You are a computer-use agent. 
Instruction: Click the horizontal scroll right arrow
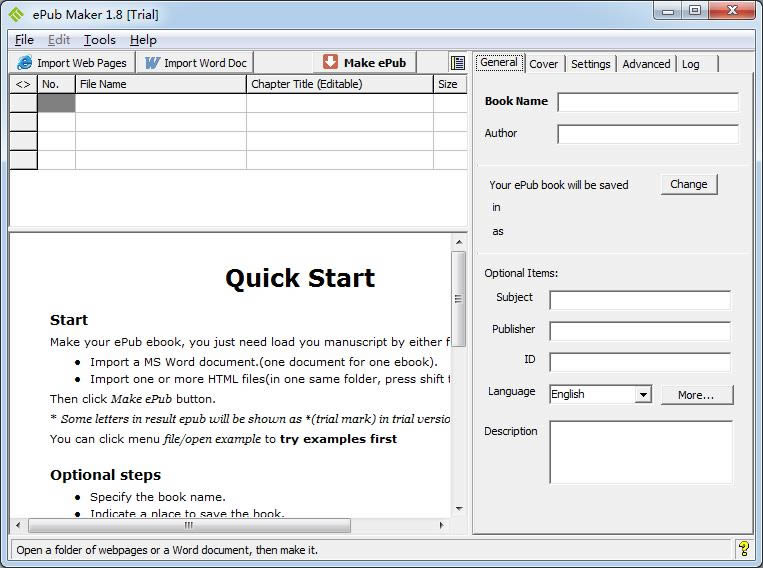441,525
